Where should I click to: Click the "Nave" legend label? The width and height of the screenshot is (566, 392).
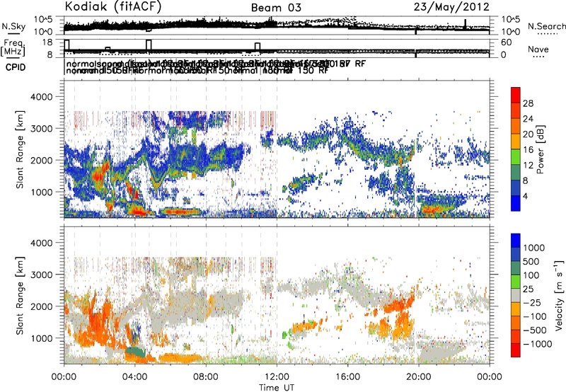[x=538, y=50]
